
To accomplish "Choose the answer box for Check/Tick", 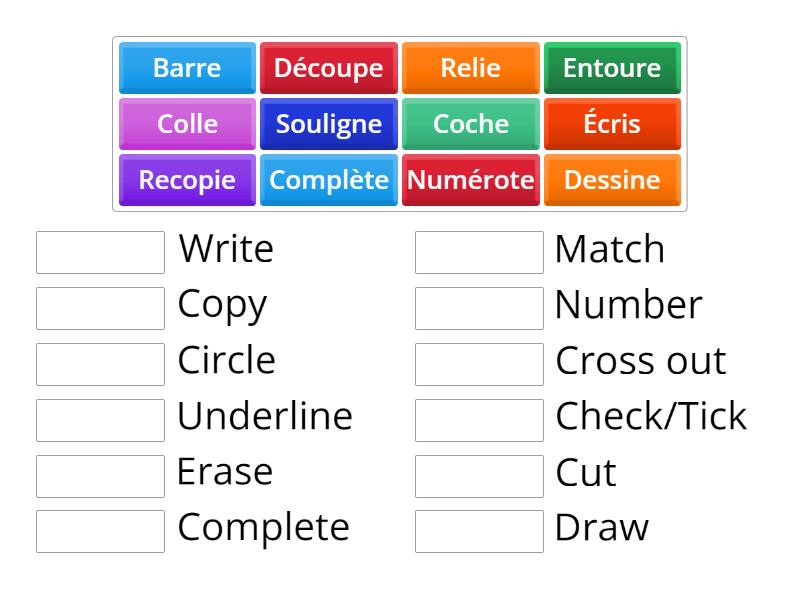I will click(479, 418).
